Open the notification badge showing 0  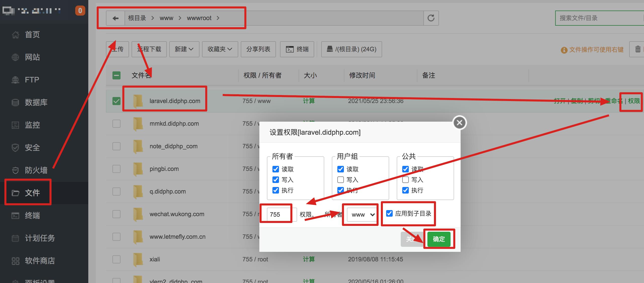[x=80, y=11]
